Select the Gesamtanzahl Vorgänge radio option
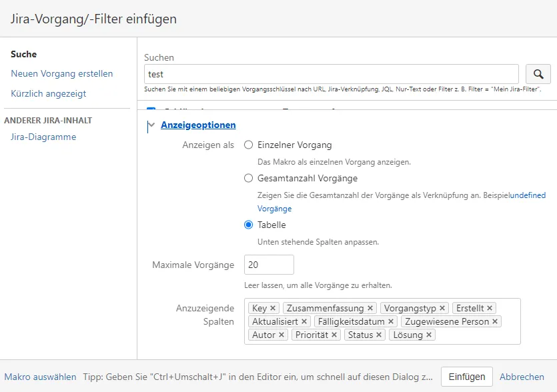557x392 pixels. 249,178
